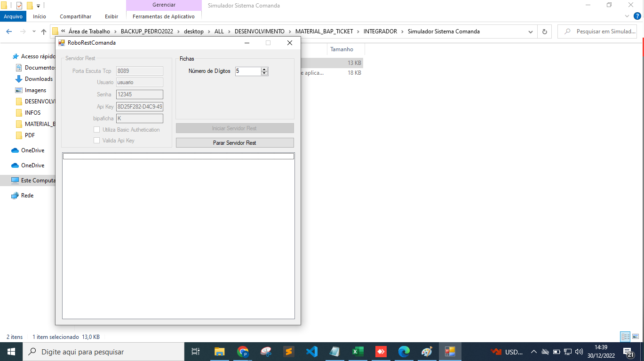
Task: Show hidden system tray icons
Action: point(534,352)
